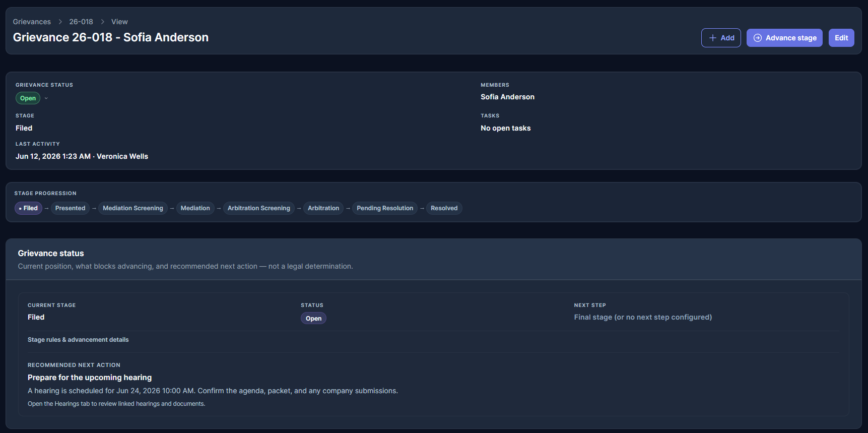Viewport: 868px width, 433px height.
Task: Select the Mediation Screening stage pill
Action: pyautogui.click(x=133, y=208)
